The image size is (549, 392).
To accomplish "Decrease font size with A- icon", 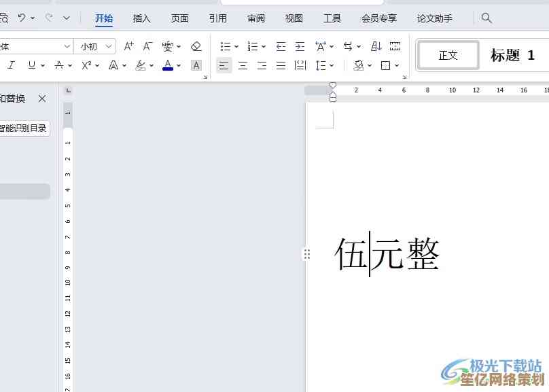I will (x=147, y=46).
